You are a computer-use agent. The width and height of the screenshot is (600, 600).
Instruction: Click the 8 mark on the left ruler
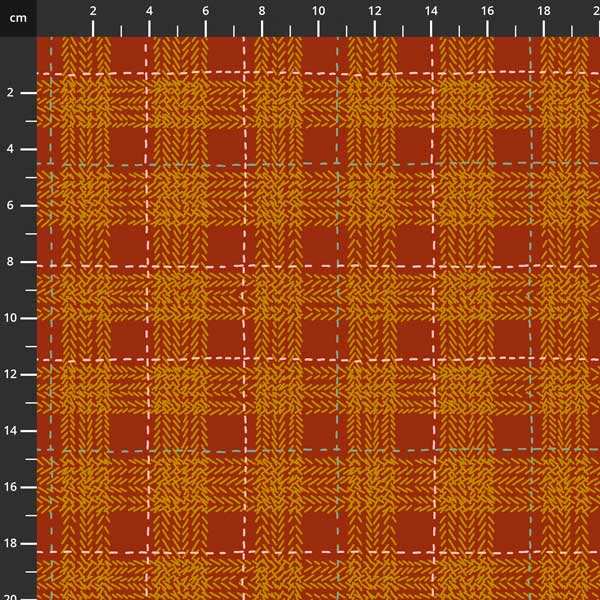point(10,261)
